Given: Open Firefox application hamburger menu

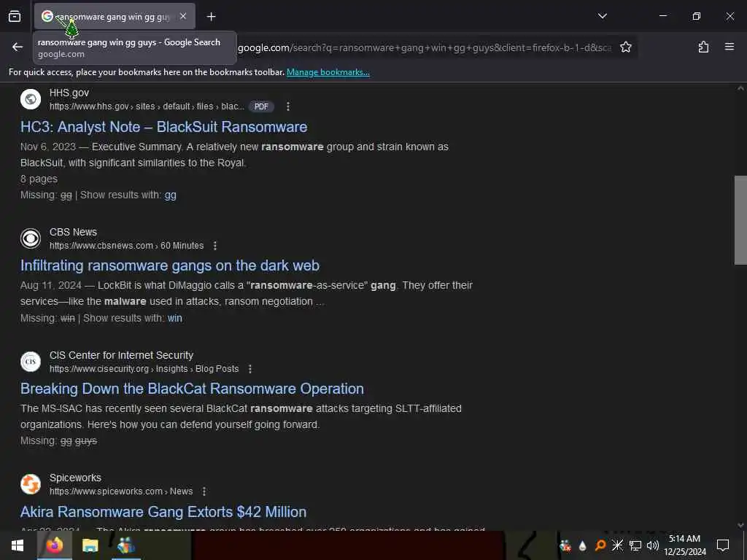Looking at the screenshot, I should [x=729, y=47].
